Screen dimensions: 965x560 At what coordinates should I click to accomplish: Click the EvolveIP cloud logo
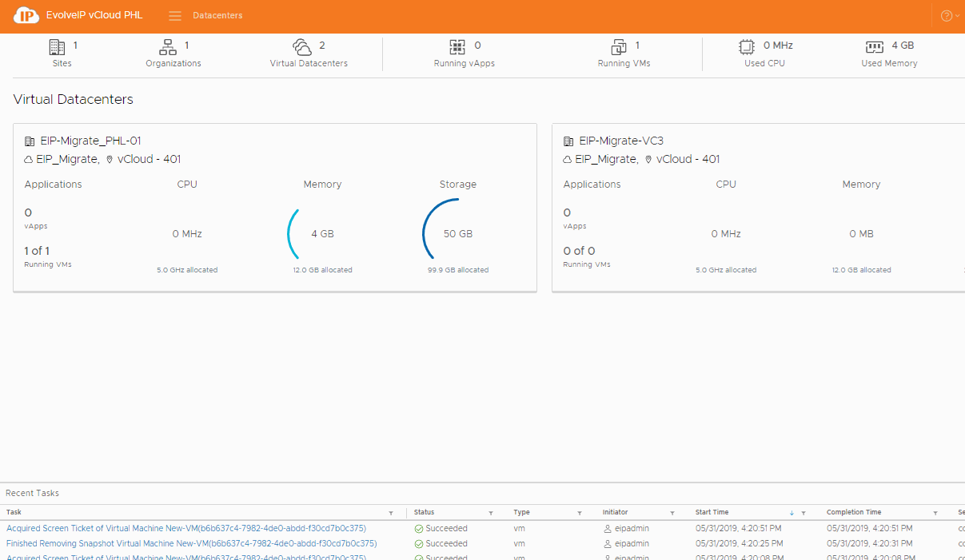coord(26,16)
